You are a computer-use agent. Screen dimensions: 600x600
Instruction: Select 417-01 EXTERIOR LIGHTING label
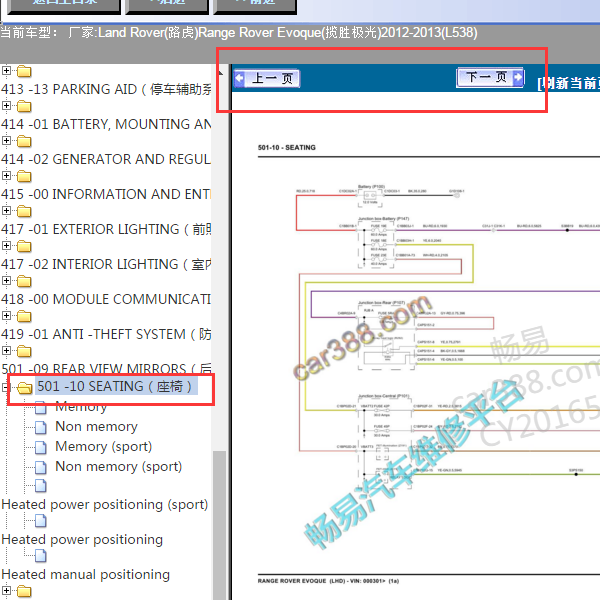106,229
